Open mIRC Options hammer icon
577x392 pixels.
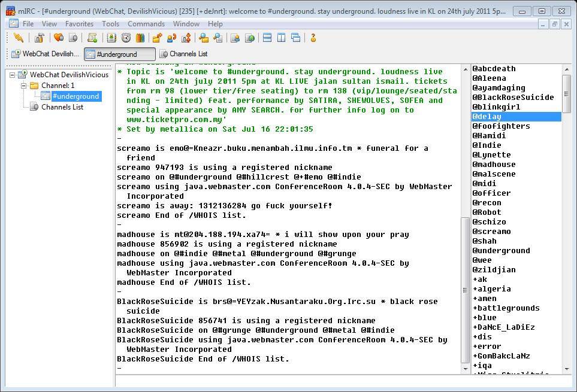[x=40, y=38]
